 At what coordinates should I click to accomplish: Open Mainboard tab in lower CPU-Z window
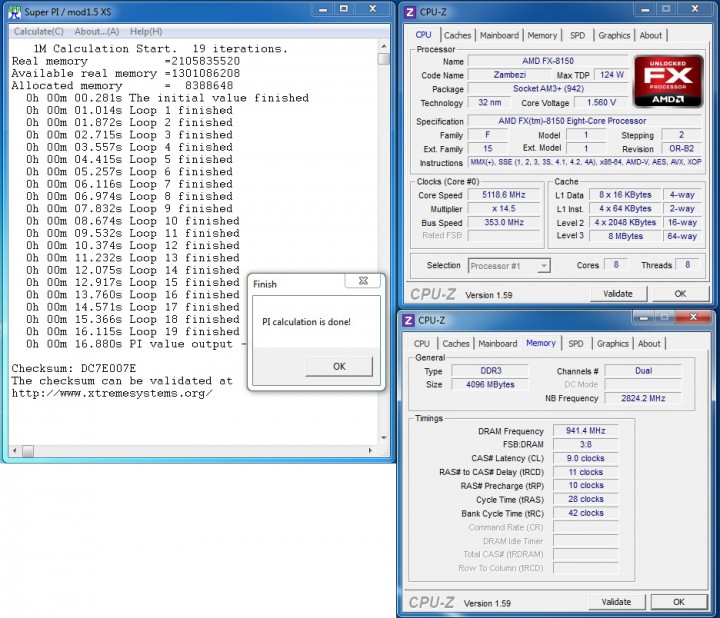point(497,343)
